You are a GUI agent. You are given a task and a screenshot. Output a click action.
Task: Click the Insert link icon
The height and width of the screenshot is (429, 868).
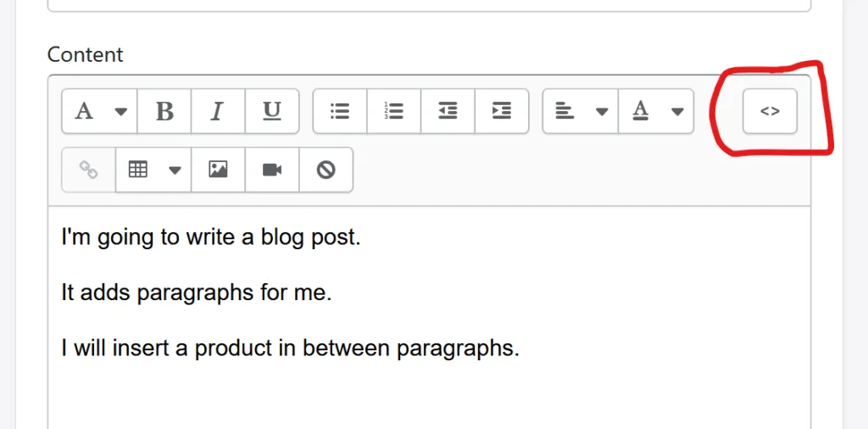tap(88, 170)
